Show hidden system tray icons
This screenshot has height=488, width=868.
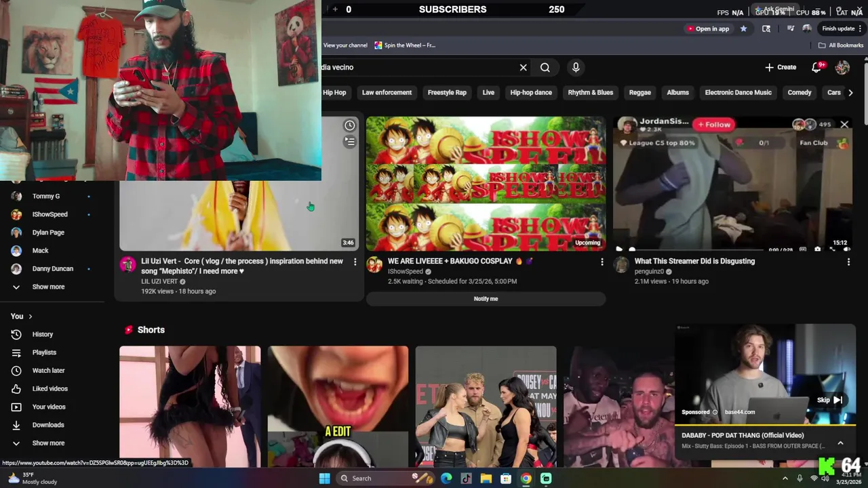(x=785, y=479)
